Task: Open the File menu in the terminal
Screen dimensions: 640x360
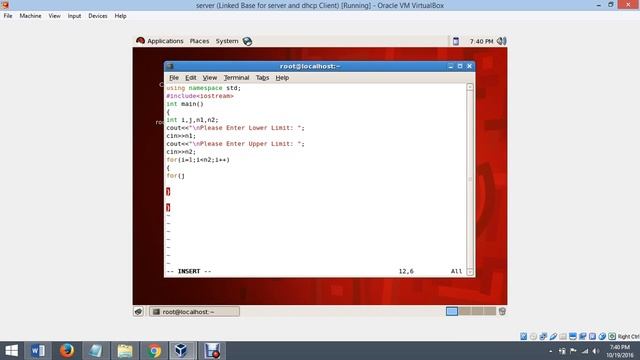Action: [174, 78]
